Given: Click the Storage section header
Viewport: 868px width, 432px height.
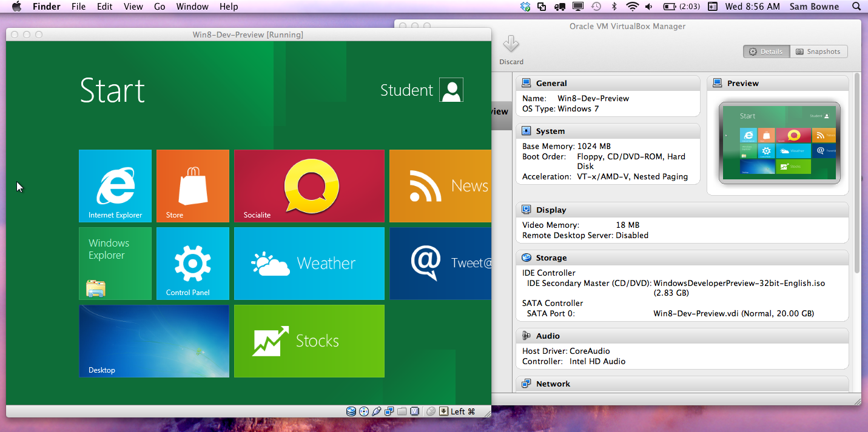Looking at the screenshot, I should coord(551,258).
